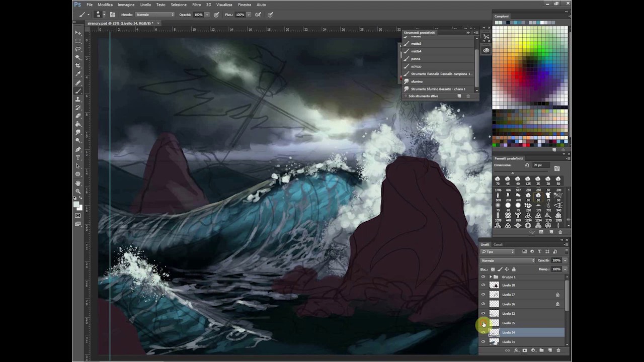Select the Eyedropper tool
This screenshot has width=644, height=362.
(x=78, y=74)
